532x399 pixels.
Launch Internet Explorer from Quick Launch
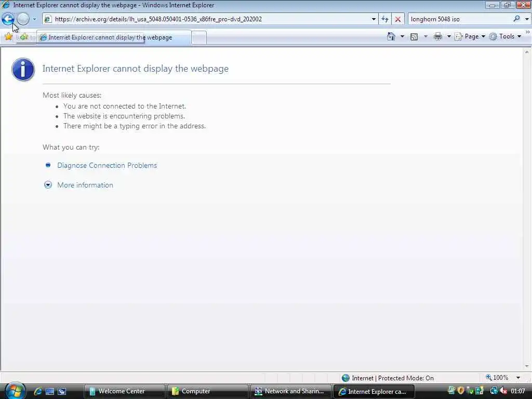(x=37, y=391)
